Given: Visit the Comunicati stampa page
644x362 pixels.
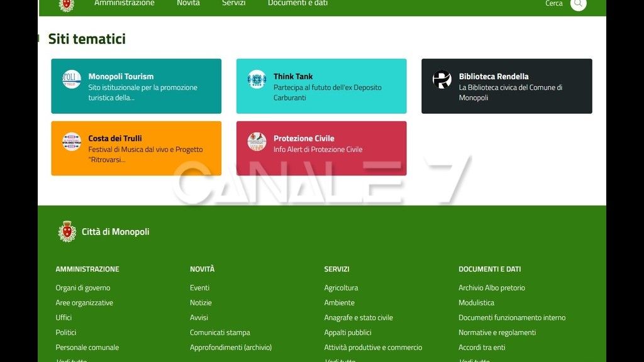Looking at the screenshot, I should tap(219, 332).
